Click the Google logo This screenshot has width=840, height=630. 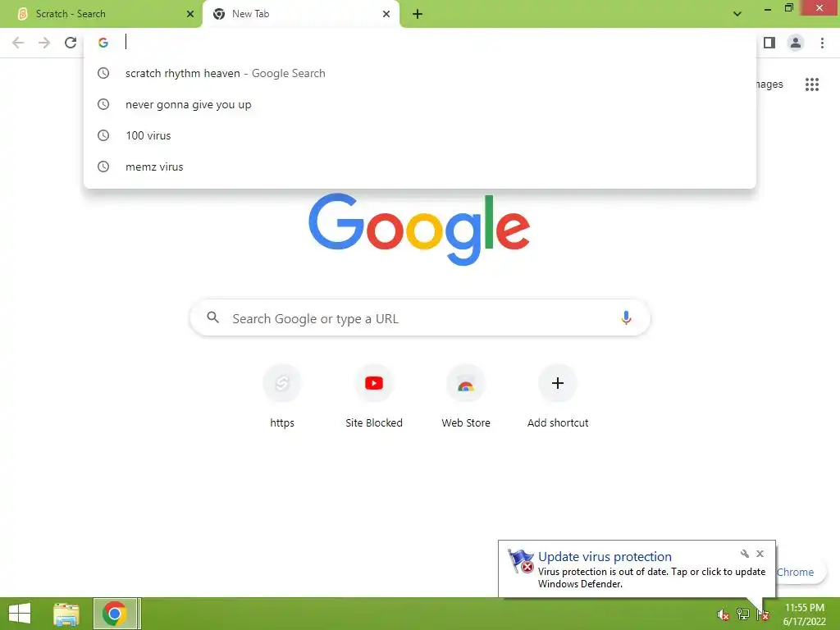[x=419, y=230]
